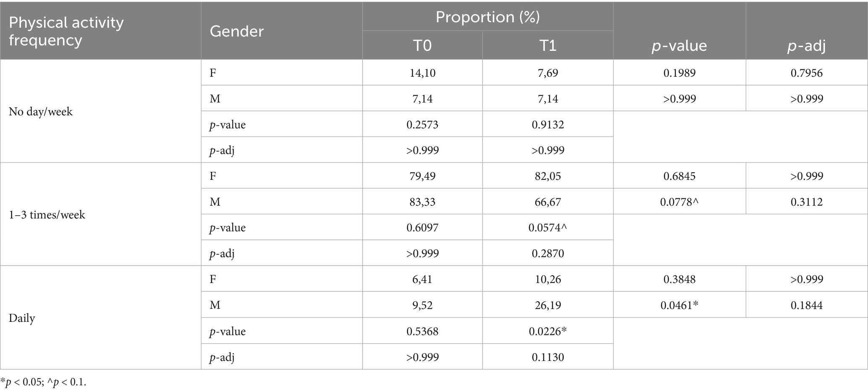This screenshot has height=392, width=868.
Task: Click the 0.0461* significant p-value cell
Action: point(679,305)
